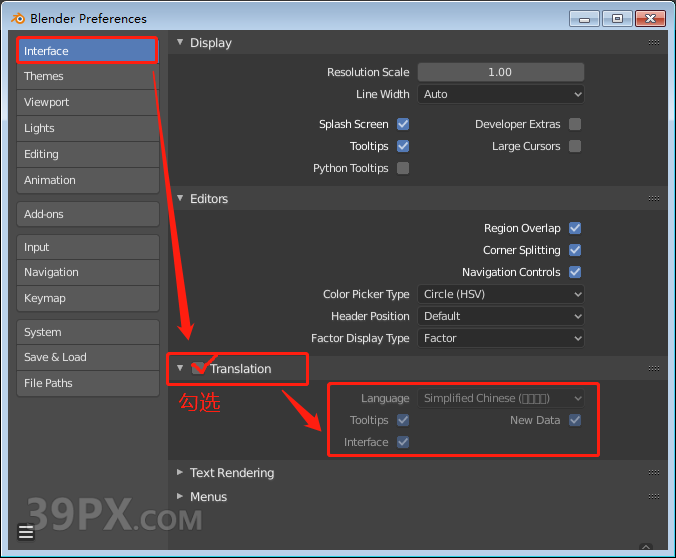The width and height of the screenshot is (676, 558).
Task: Click the Translation panel drag grip icon
Action: pyautogui.click(x=653, y=369)
